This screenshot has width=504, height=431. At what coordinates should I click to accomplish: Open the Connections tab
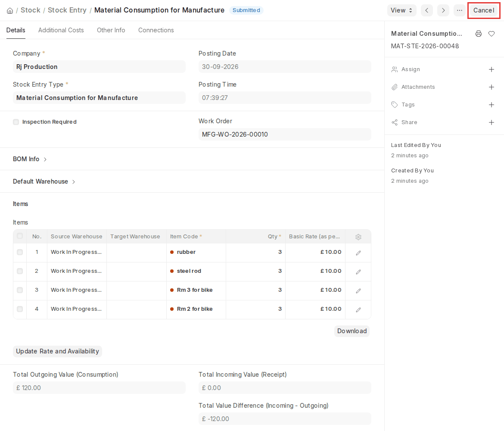pos(156,30)
